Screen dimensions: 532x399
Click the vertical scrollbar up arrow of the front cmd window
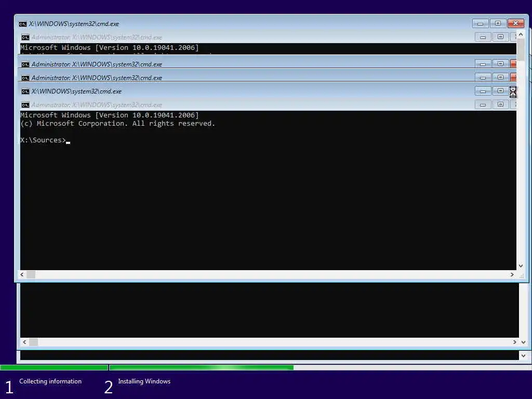click(x=521, y=34)
